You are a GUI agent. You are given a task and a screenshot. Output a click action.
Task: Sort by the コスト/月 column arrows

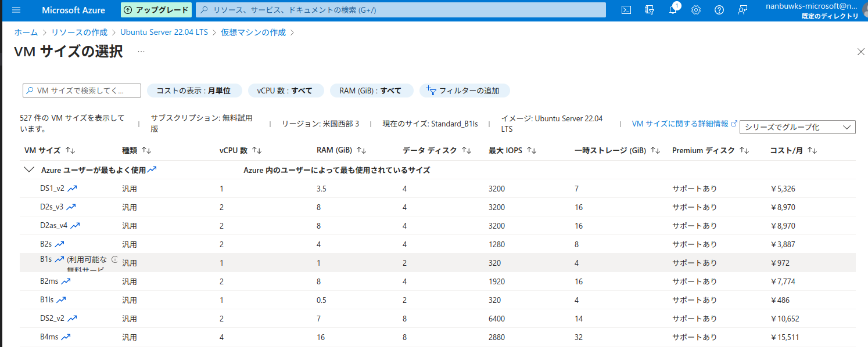click(x=812, y=150)
